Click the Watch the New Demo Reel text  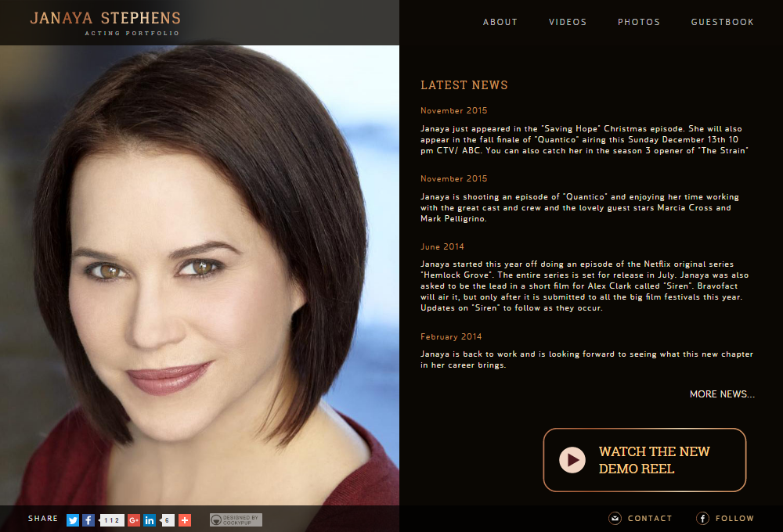[654, 460]
